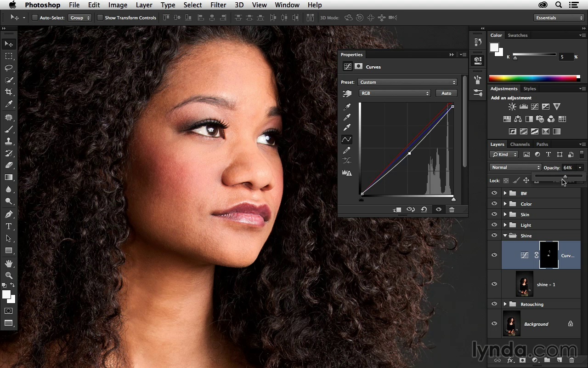588x368 pixels.
Task: Select the Horizontal Type tool
Action: [x=9, y=226]
